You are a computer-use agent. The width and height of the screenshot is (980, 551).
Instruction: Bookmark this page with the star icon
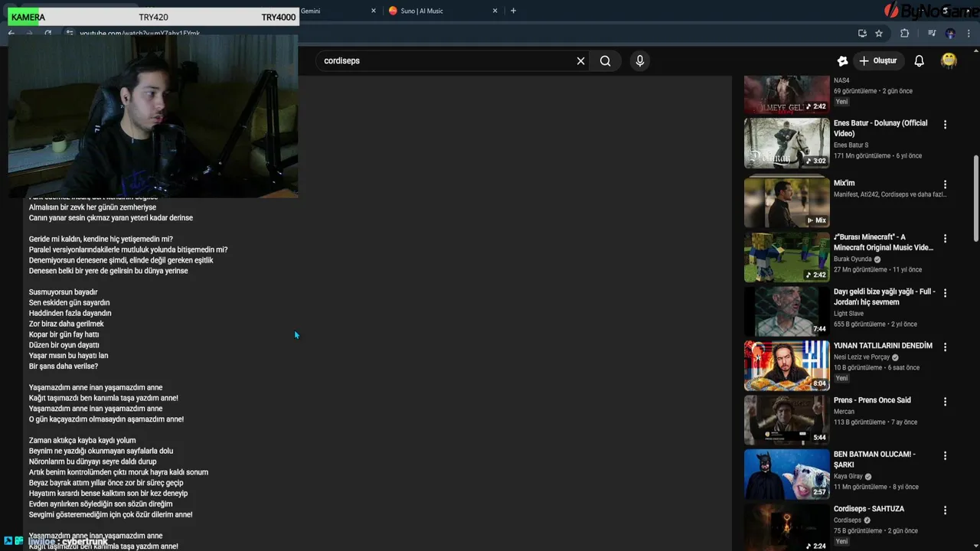pyautogui.click(x=879, y=34)
